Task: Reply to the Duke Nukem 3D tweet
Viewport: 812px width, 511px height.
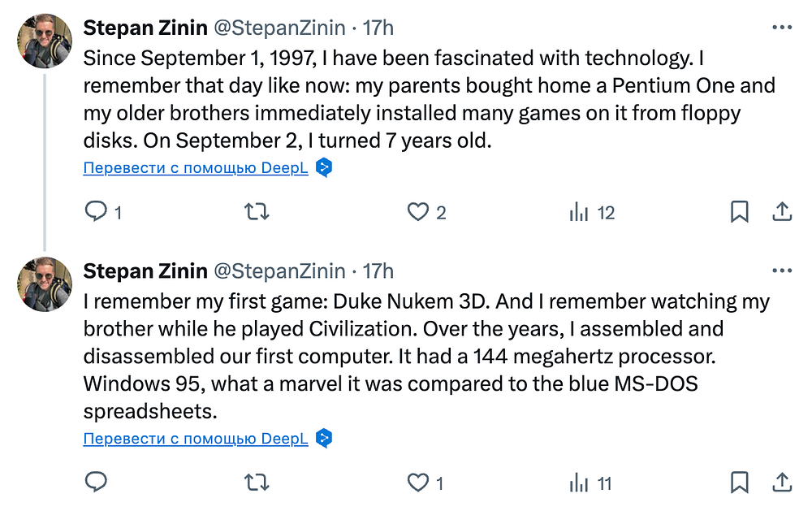Action: click(x=97, y=483)
